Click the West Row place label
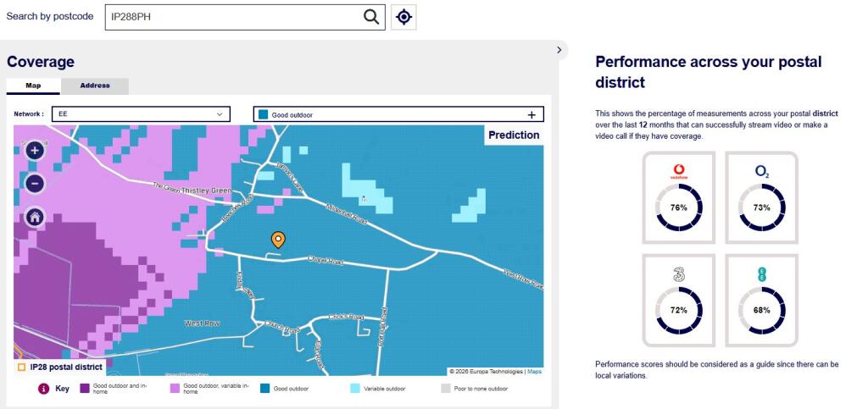 (202, 323)
